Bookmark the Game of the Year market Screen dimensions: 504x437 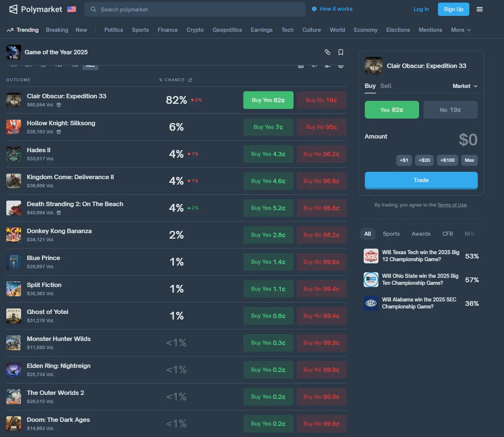(341, 52)
